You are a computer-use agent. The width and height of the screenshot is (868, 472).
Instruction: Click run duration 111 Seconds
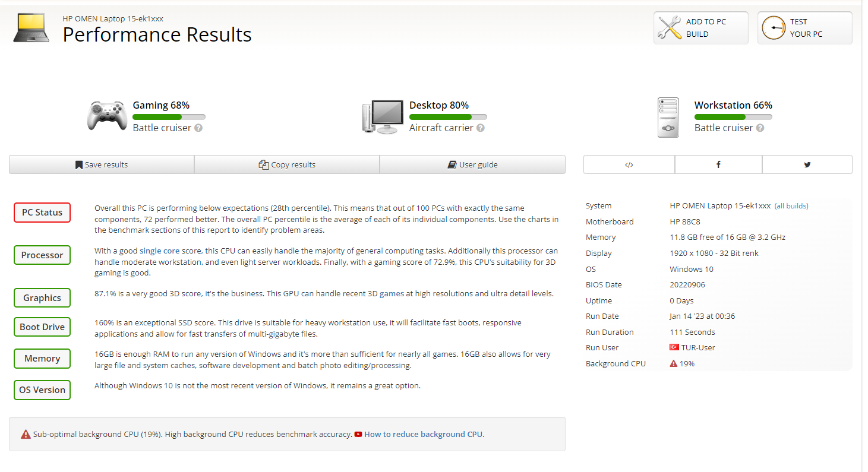pos(692,332)
